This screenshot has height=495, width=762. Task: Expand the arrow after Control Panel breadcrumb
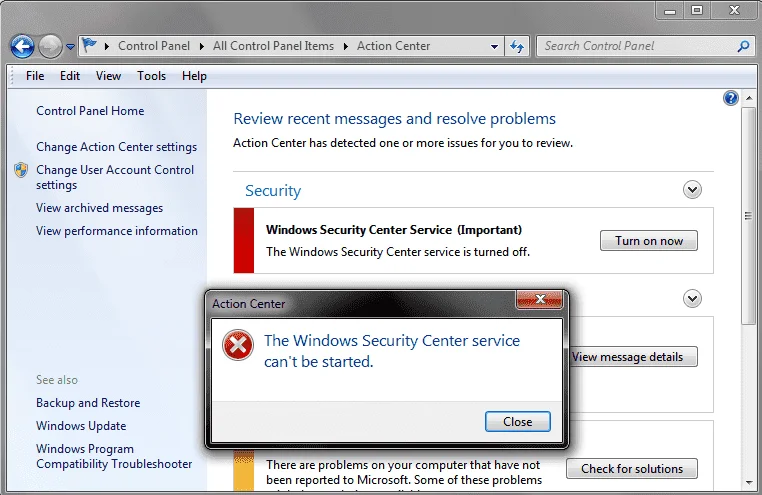[202, 46]
